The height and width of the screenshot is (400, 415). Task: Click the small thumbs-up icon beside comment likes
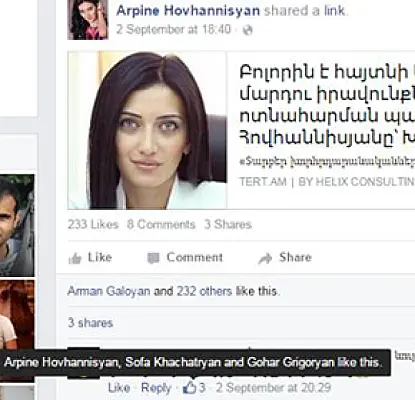[x=190, y=387]
